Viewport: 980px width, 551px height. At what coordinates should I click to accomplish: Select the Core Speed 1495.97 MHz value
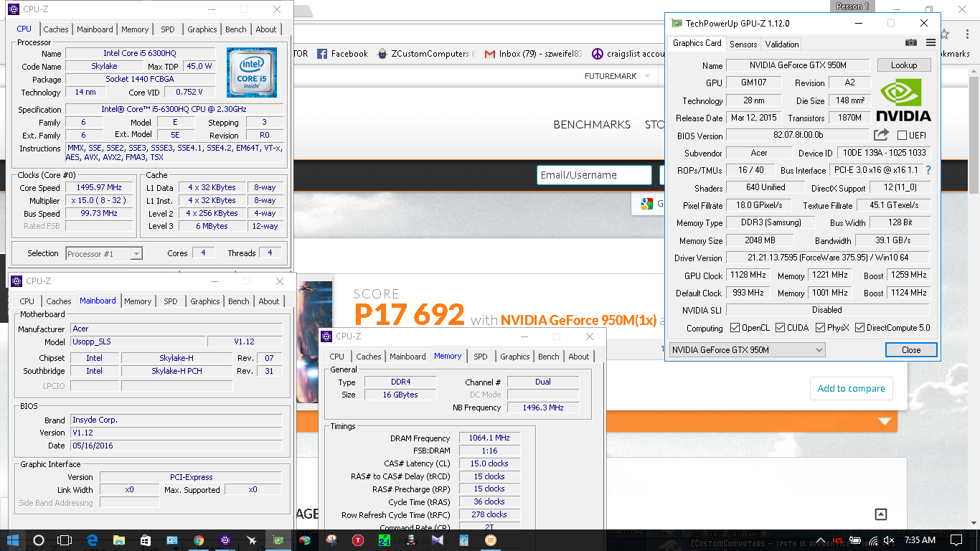tap(99, 187)
